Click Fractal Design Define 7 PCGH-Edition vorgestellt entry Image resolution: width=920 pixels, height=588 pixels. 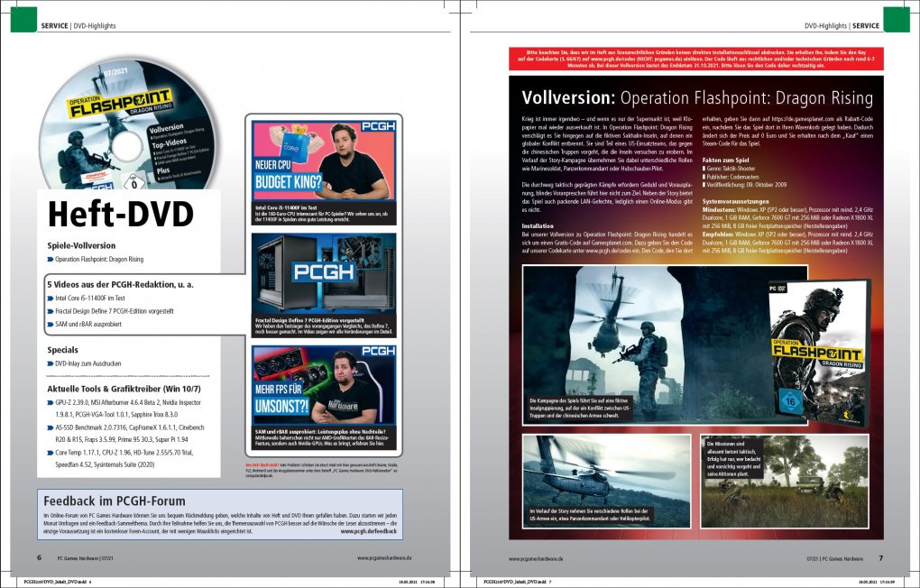point(115,311)
